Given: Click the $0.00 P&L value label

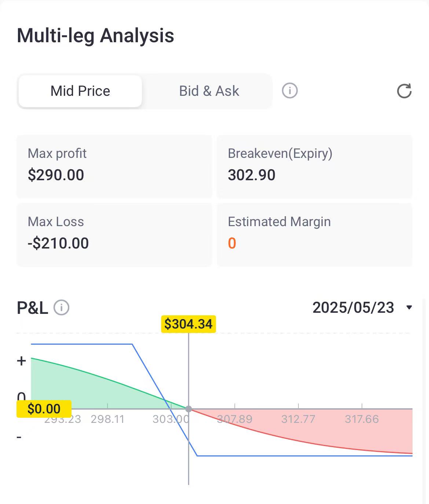Looking at the screenshot, I should point(44,409).
